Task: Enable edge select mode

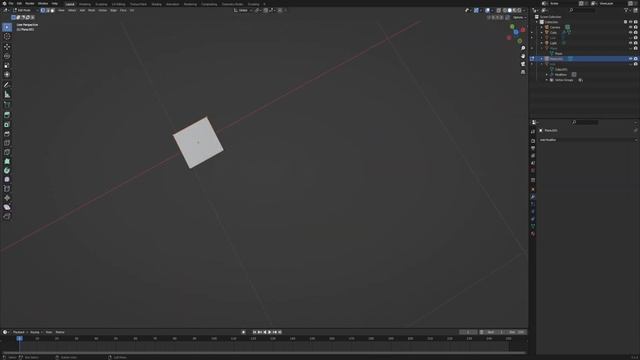Action: (47, 10)
